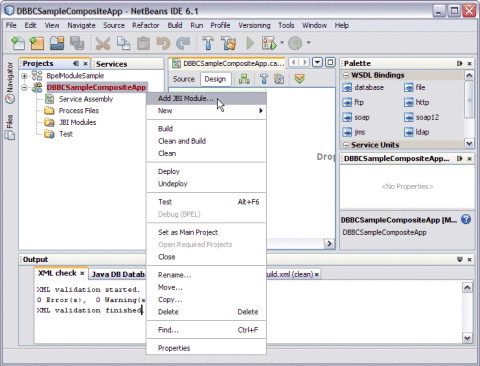Screen dimensions: 480x366
Task: Select the soap12 binding in Palette
Action: (421, 117)
